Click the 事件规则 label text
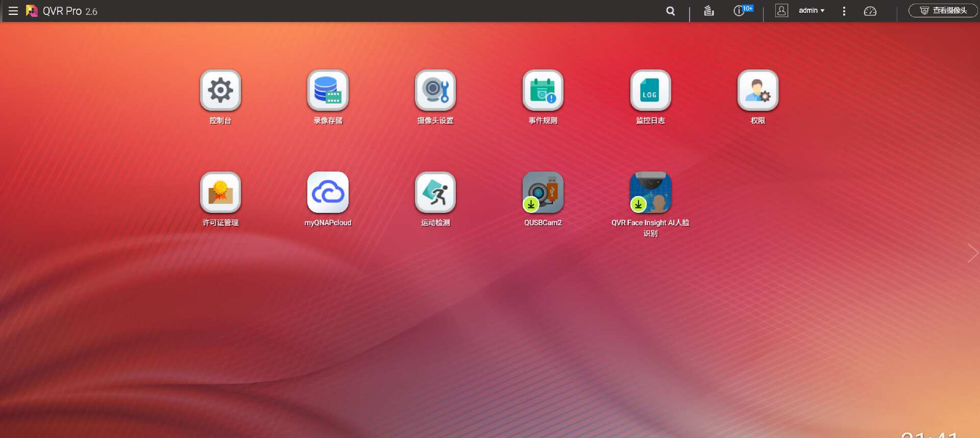This screenshot has width=980, height=438. pos(543,121)
